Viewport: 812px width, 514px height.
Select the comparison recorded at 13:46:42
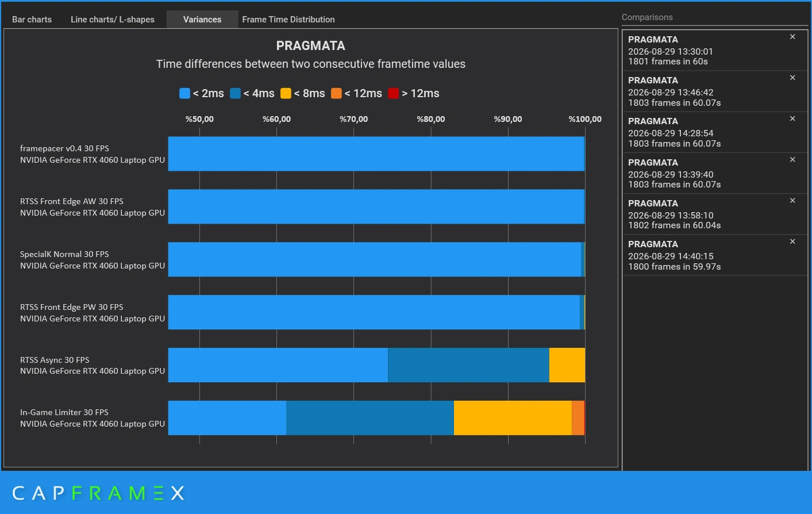[x=715, y=91]
